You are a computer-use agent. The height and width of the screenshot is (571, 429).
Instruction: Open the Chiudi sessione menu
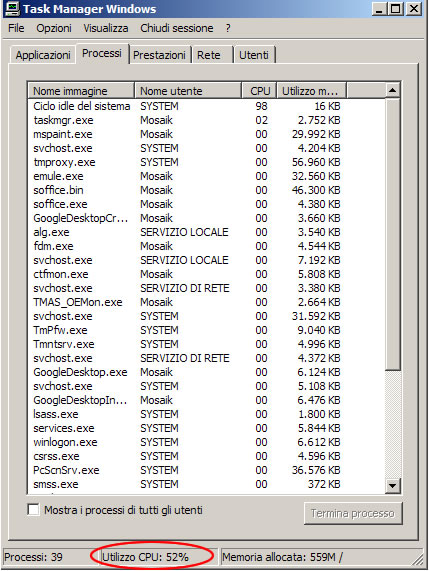177,28
